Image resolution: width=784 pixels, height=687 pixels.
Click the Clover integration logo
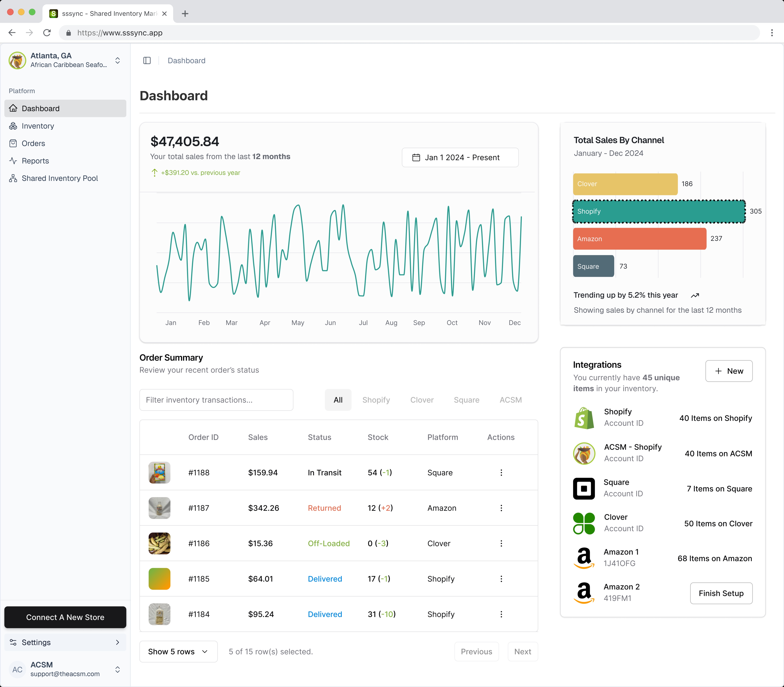584,524
